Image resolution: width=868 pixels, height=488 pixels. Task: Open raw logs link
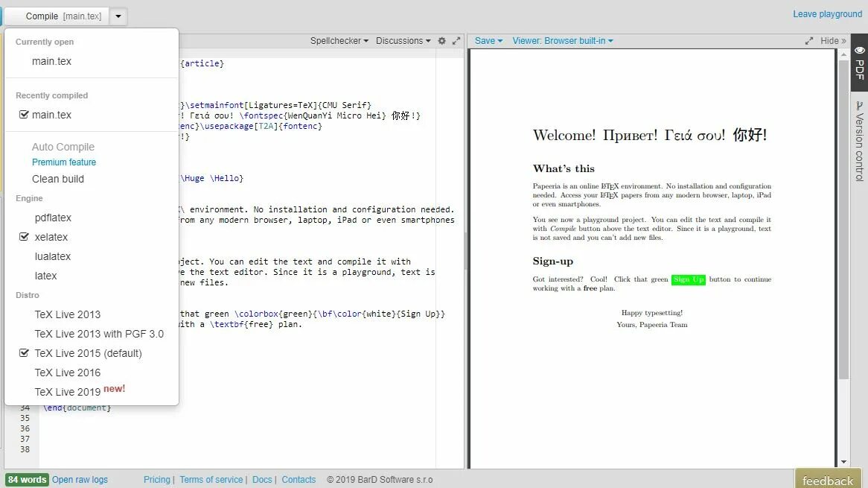pos(80,480)
